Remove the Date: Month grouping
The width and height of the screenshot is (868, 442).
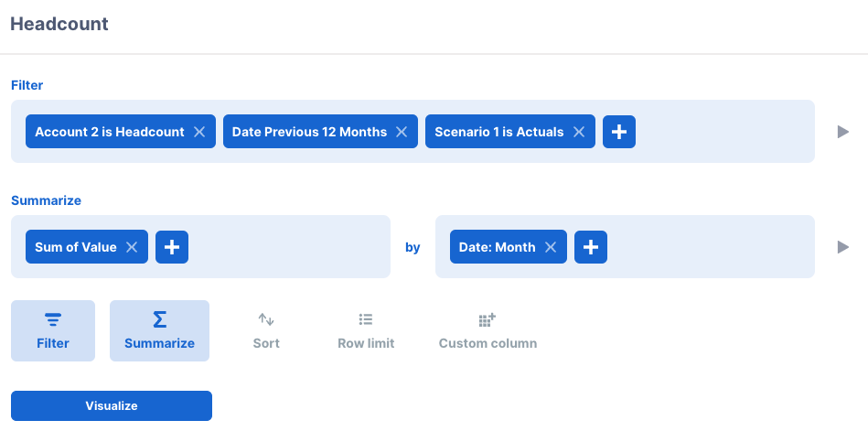pos(551,247)
